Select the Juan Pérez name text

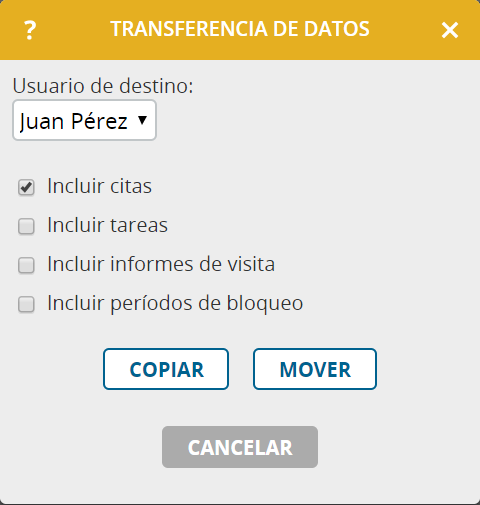point(73,121)
